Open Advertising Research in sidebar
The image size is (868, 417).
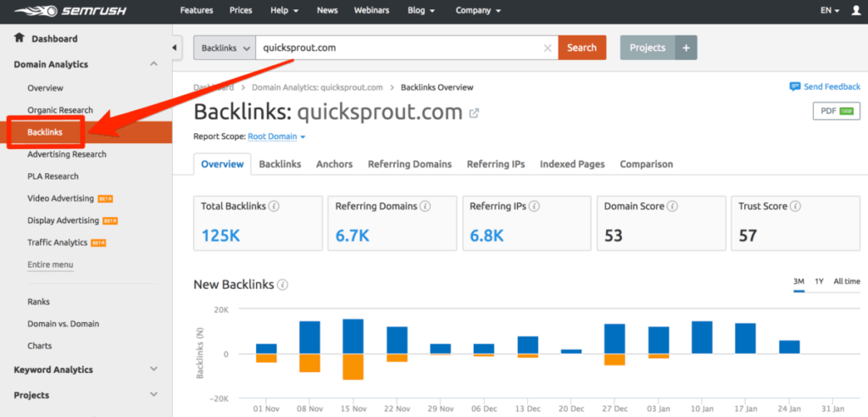click(67, 154)
